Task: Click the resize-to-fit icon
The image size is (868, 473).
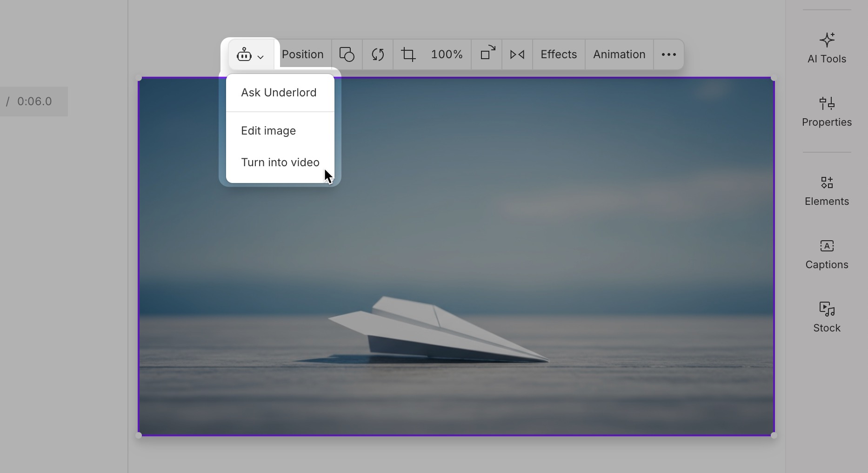Action: click(x=487, y=54)
